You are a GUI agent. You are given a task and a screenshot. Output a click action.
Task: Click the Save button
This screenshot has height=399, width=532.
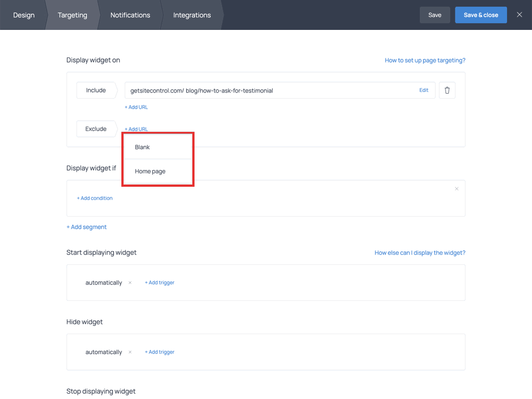click(x=434, y=15)
